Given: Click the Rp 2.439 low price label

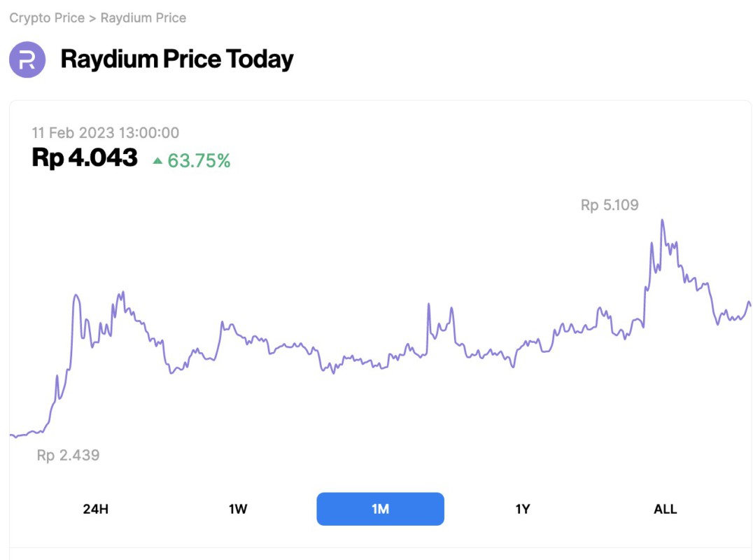Looking at the screenshot, I should pos(69,455).
